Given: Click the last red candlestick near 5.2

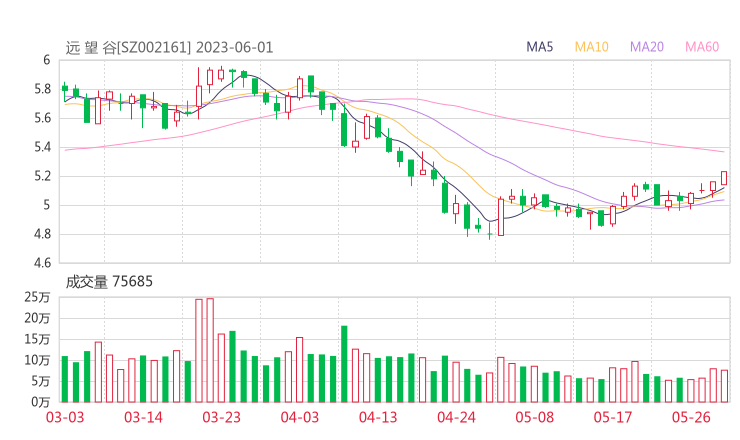Looking at the screenshot, I should click(724, 178).
